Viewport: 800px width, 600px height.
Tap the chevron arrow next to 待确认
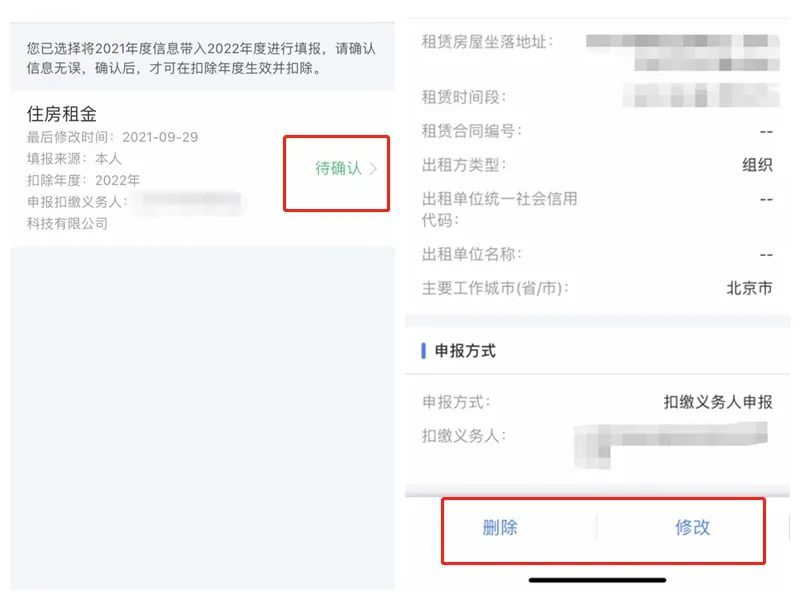(x=373, y=169)
